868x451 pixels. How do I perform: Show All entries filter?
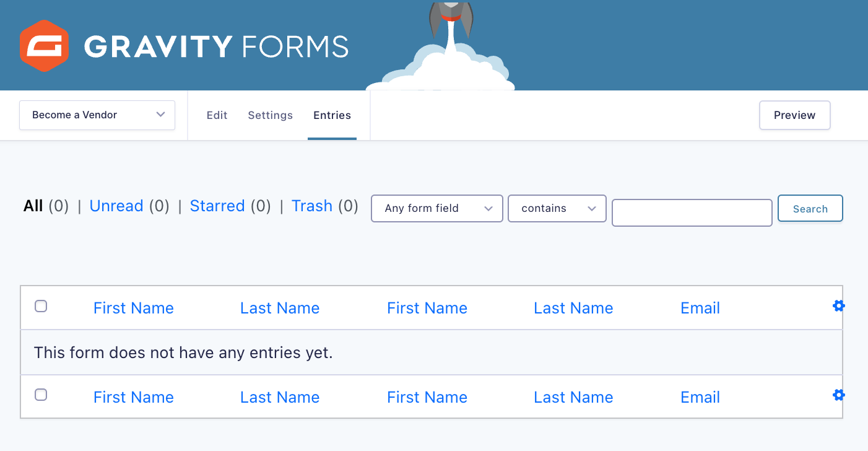(x=33, y=206)
